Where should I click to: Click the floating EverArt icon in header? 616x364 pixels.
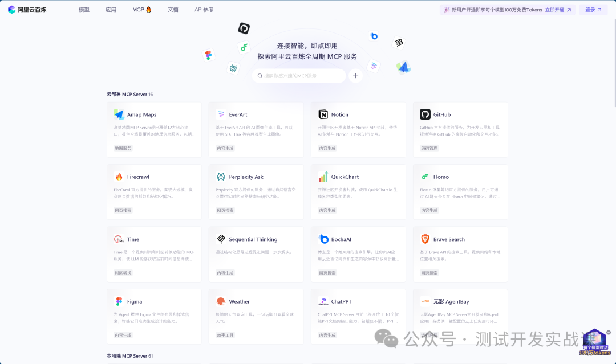374,66
